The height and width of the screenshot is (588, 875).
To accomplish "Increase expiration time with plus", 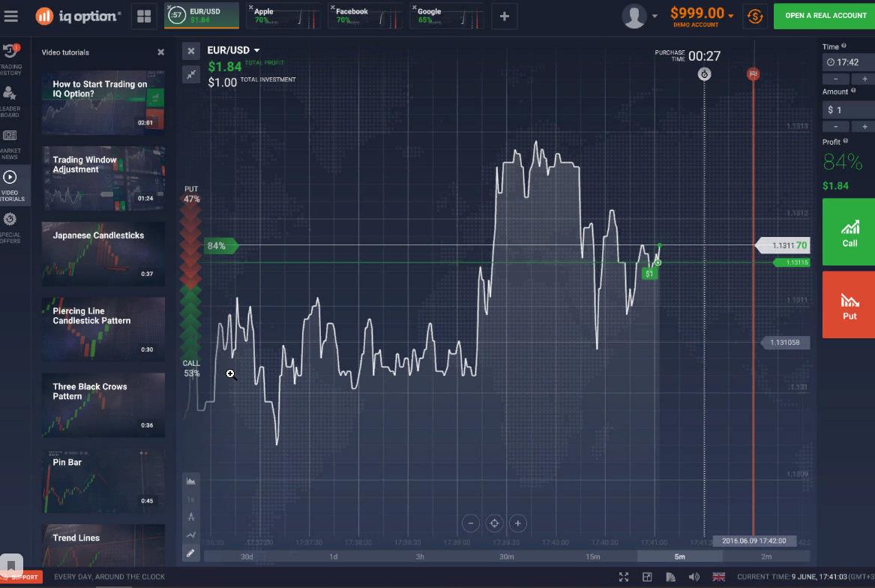I will tap(865, 79).
